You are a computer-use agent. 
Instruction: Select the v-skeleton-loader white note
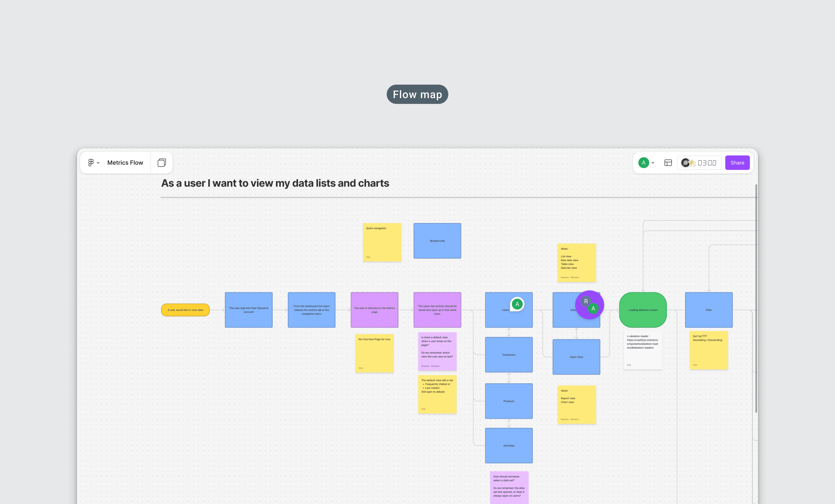643,350
